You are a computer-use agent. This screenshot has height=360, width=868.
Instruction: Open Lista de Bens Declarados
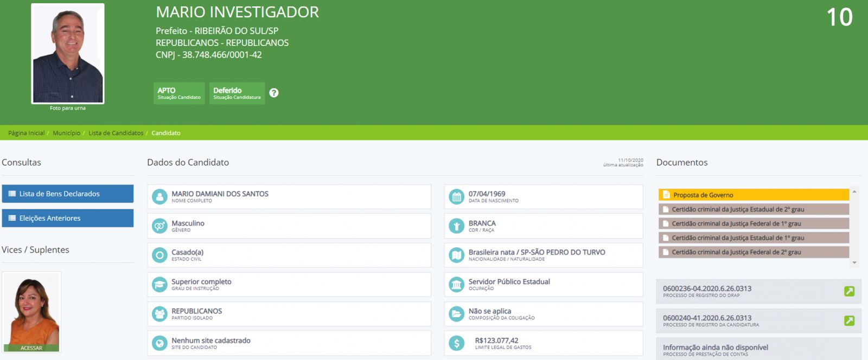68,194
